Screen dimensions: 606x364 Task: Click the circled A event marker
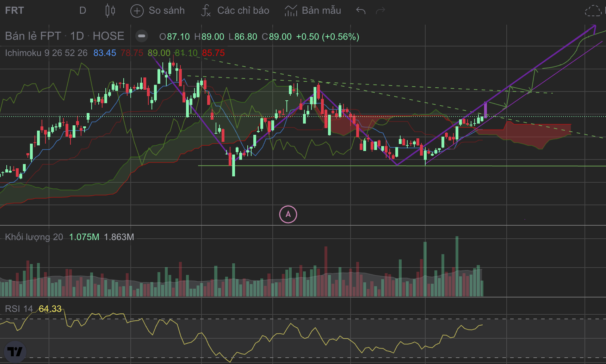point(288,214)
